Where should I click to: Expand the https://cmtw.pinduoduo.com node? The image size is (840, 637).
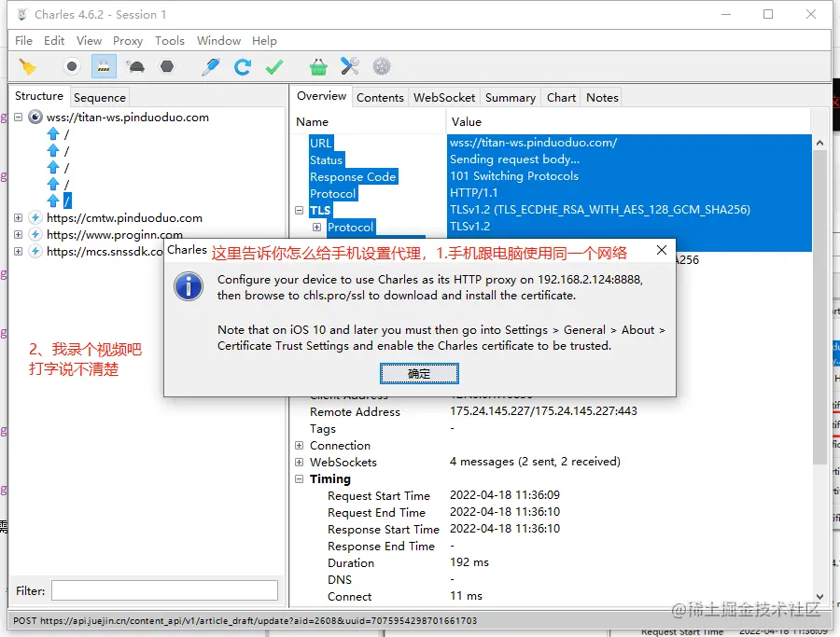[19, 218]
